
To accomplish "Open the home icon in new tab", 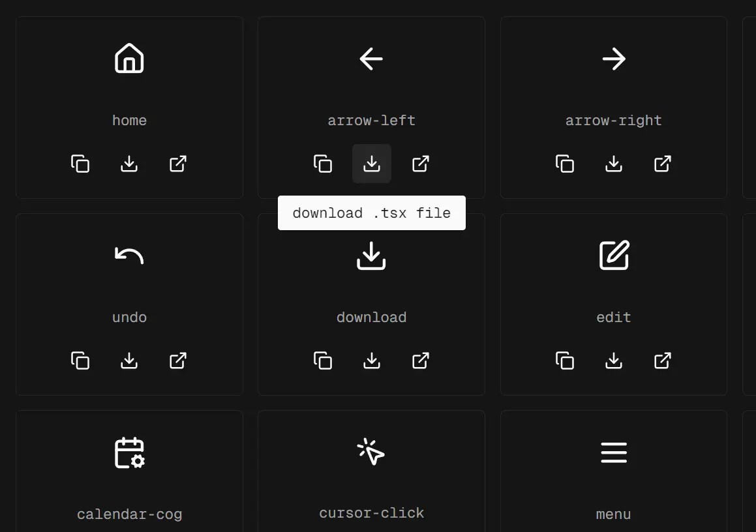I will [x=178, y=164].
